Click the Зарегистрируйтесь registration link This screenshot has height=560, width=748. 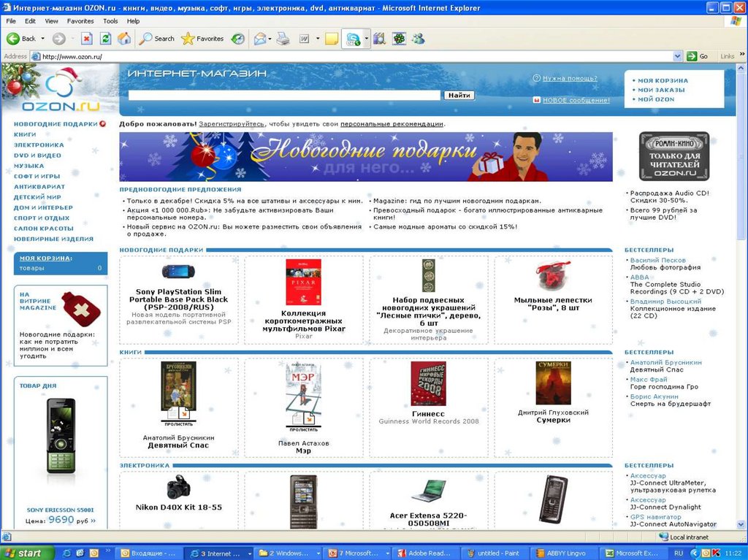[232, 124]
